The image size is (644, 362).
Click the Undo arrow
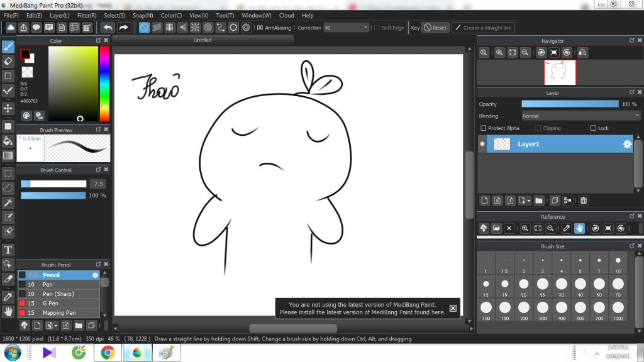point(108,28)
